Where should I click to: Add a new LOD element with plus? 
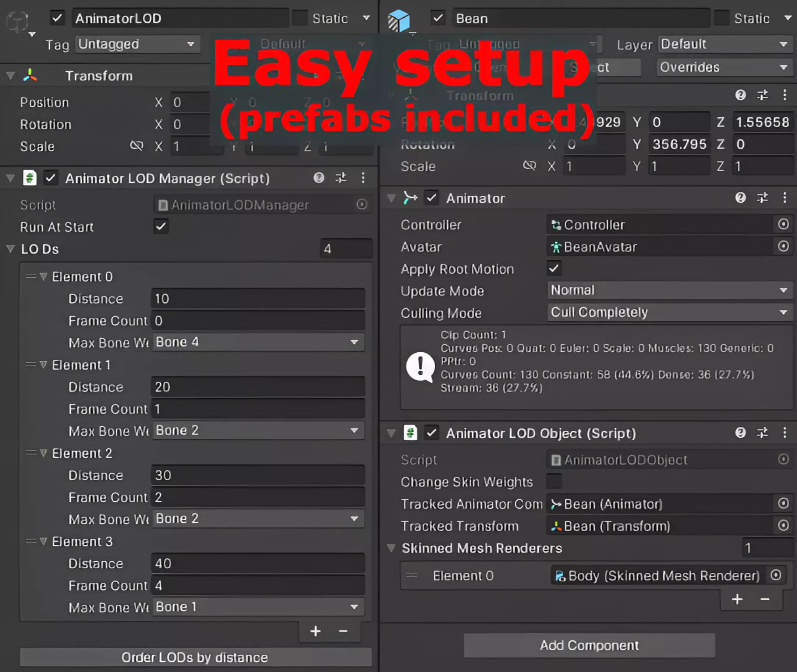click(x=315, y=631)
